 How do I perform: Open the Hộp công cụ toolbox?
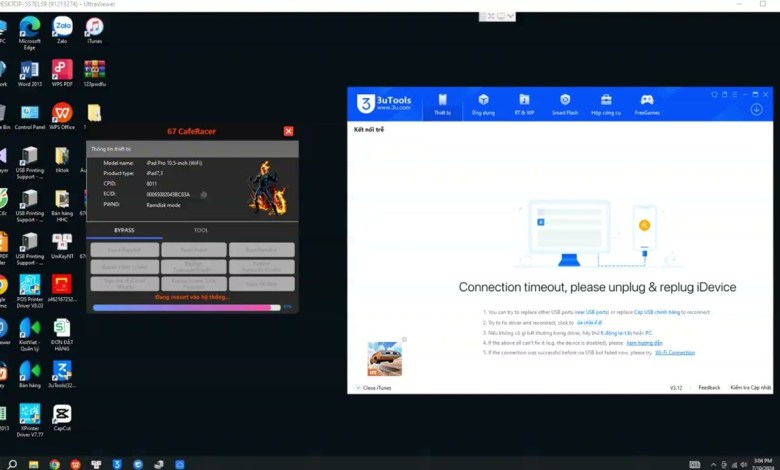pos(605,104)
